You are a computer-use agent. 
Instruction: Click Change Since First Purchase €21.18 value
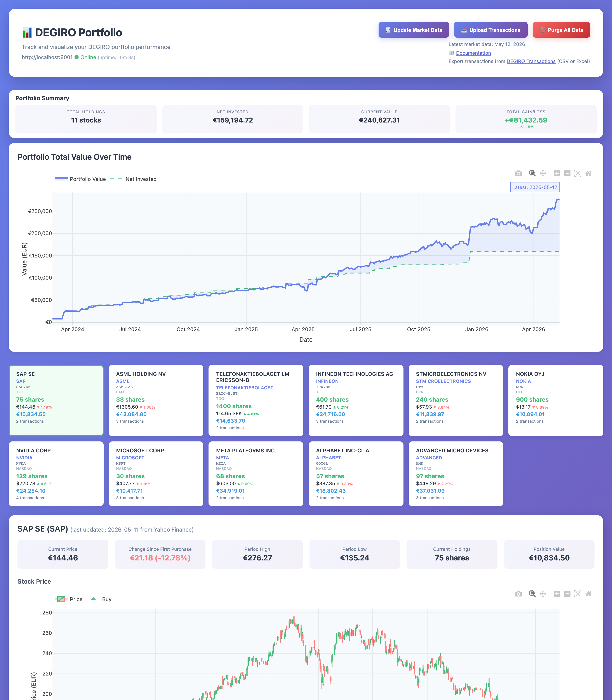(x=160, y=558)
